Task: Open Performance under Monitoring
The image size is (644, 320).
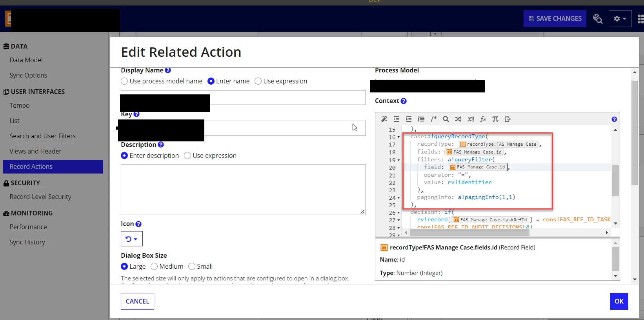Action: 28,227
